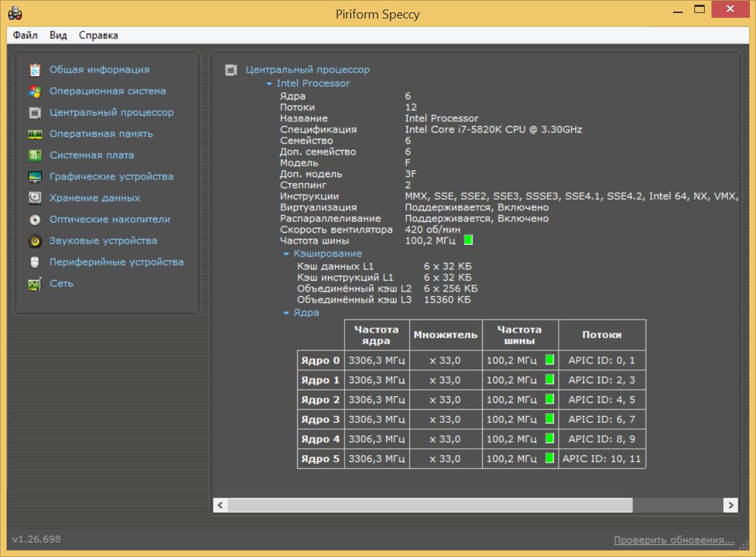Show Оперативная память details
The image size is (756, 557).
[x=101, y=134]
